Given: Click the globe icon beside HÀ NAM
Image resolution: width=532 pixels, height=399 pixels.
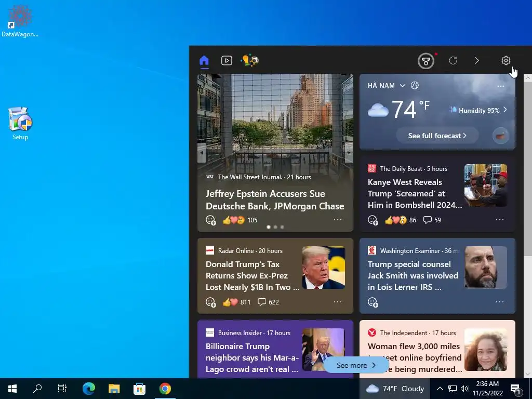Looking at the screenshot, I should tap(415, 86).
